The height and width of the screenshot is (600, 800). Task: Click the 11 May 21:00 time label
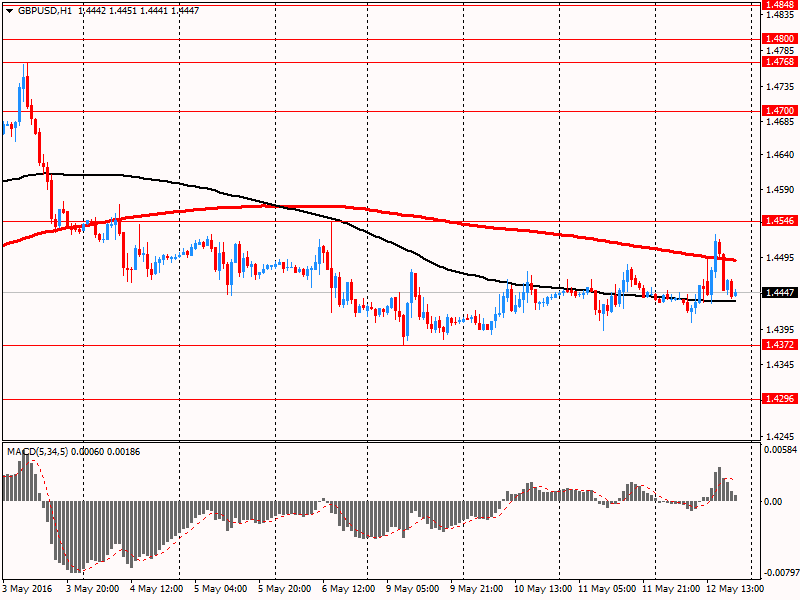point(671,589)
